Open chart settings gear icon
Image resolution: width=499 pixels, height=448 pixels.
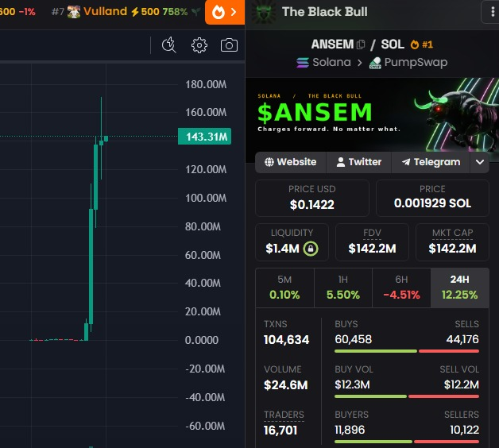(x=199, y=45)
